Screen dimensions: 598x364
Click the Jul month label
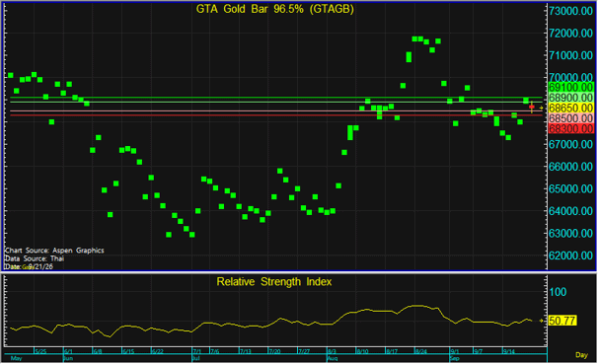tap(195, 358)
